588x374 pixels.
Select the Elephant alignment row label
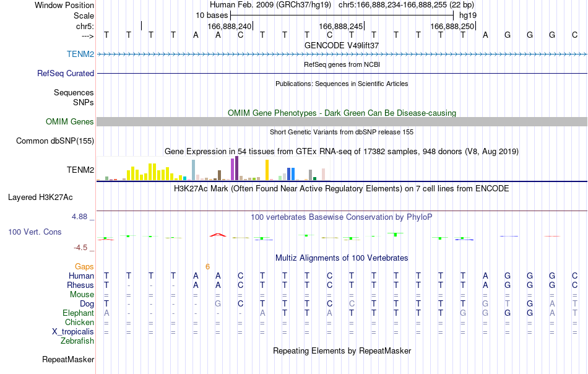(78, 313)
